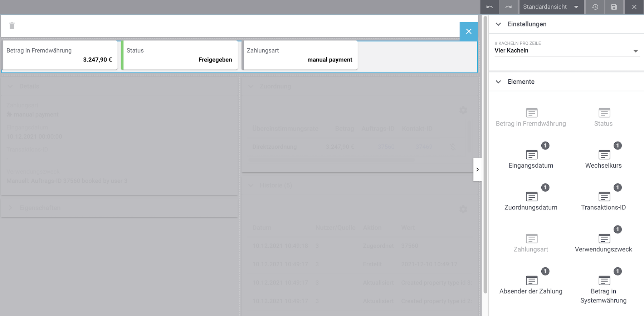Viewport: 644px width, 316px height.
Task: Select the Transaktions-ID element icon
Action: point(604,197)
